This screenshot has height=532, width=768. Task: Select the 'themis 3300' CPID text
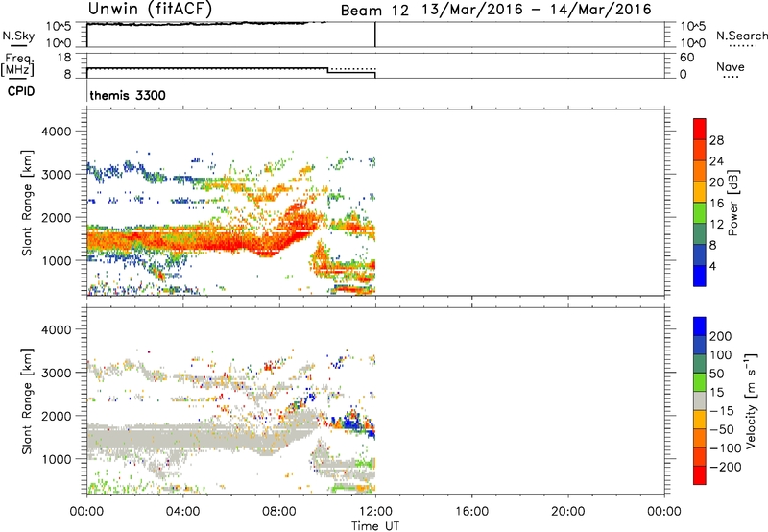pyautogui.click(x=128, y=95)
